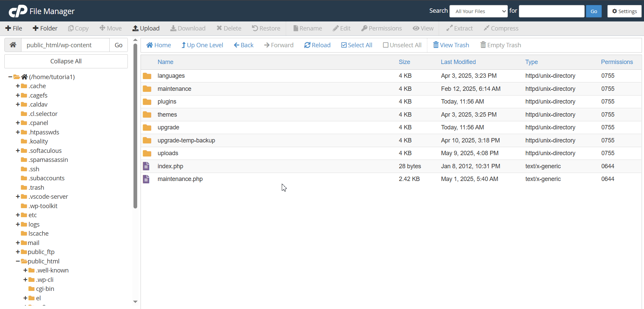Expand the mail folder tree node

pyautogui.click(x=18, y=243)
